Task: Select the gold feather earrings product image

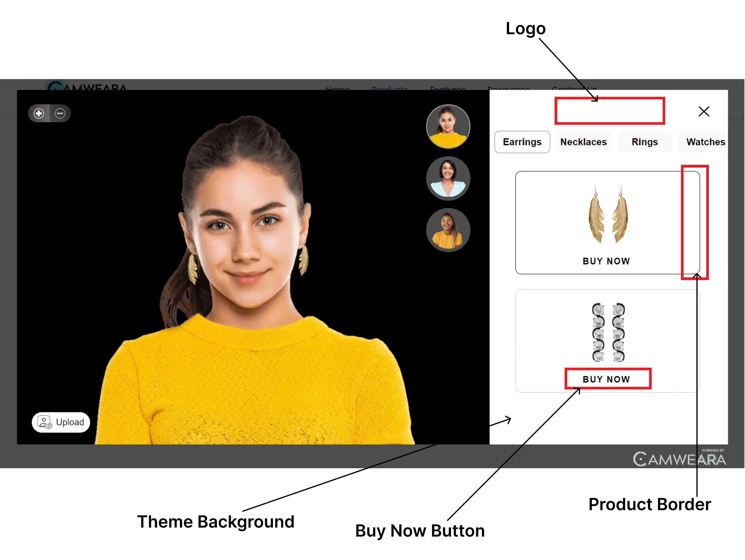Action: point(608,214)
